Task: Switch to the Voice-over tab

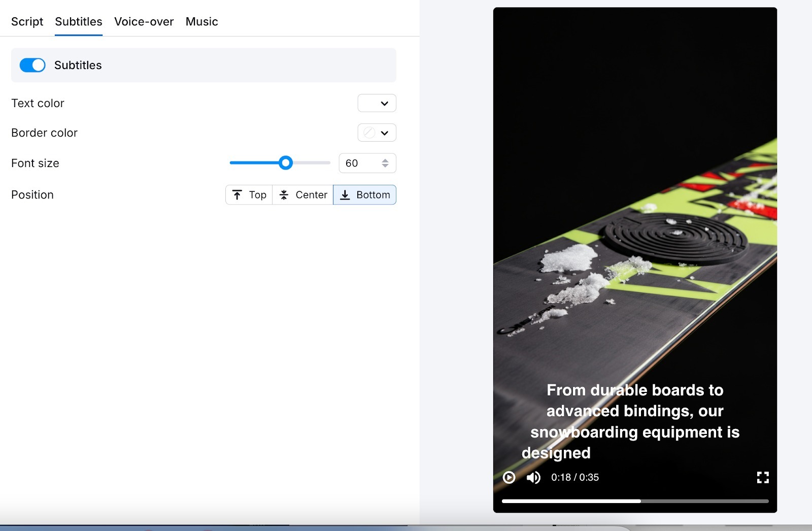Action: point(144,21)
